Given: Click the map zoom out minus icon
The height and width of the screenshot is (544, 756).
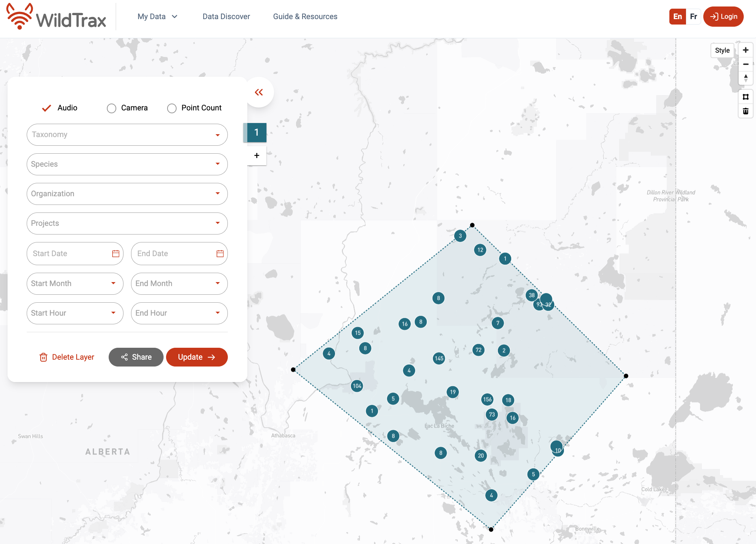Looking at the screenshot, I should pos(746,64).
